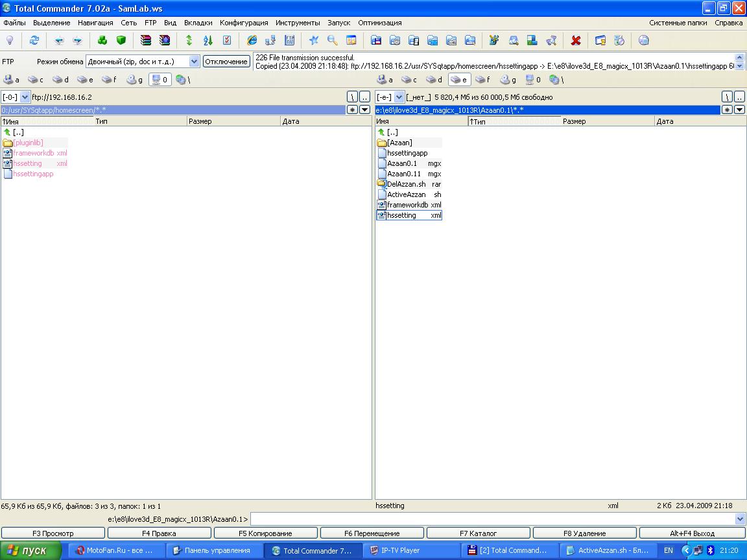Open FTP transfer mode dropdown
747x560 pixels.
[194, 62]
